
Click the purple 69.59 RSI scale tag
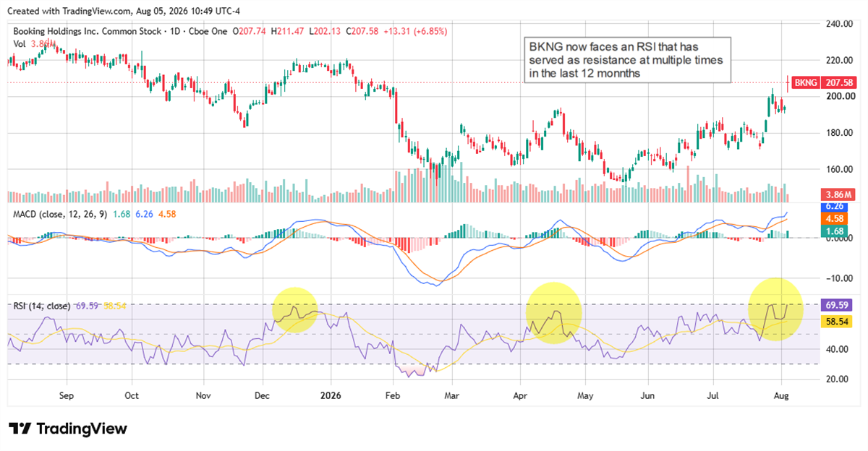coord(836,305)
